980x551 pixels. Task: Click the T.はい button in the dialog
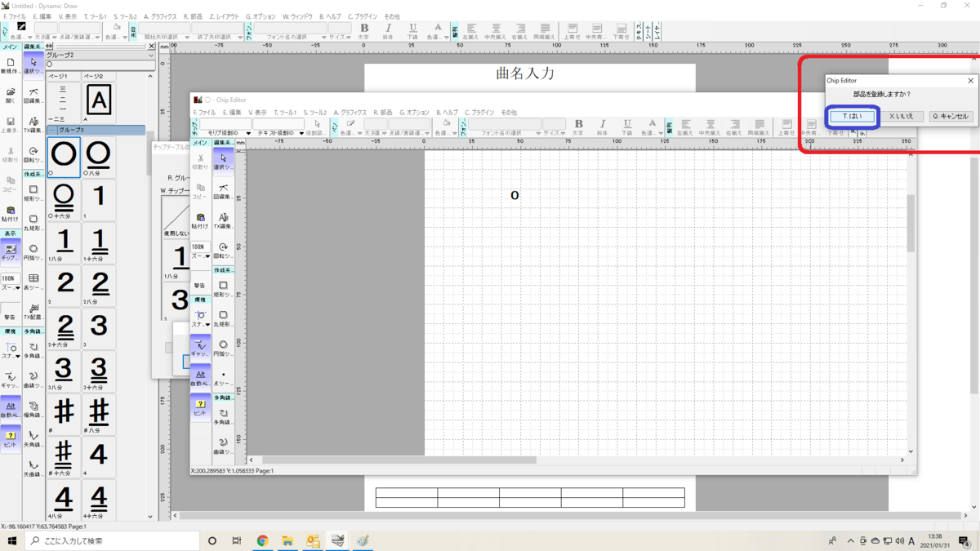coord(852,116)
